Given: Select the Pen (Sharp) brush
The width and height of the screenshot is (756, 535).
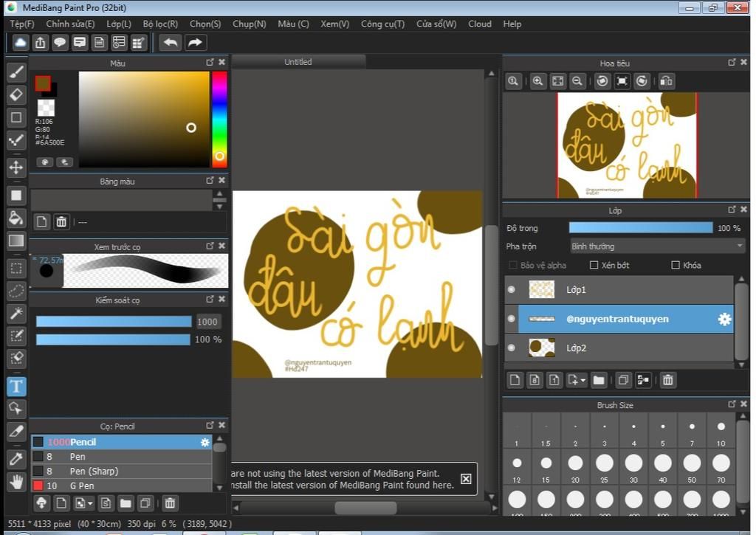Looking at the screenshot, I should coord(122,471).
